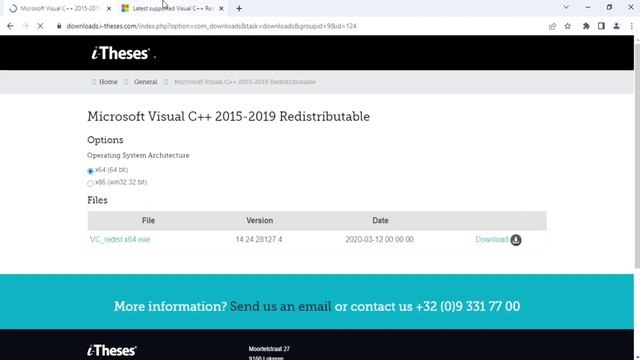Open the General breadcrumb link
Image resolution: width=640 pixels, height=360 pixels.
pos(145,82)
